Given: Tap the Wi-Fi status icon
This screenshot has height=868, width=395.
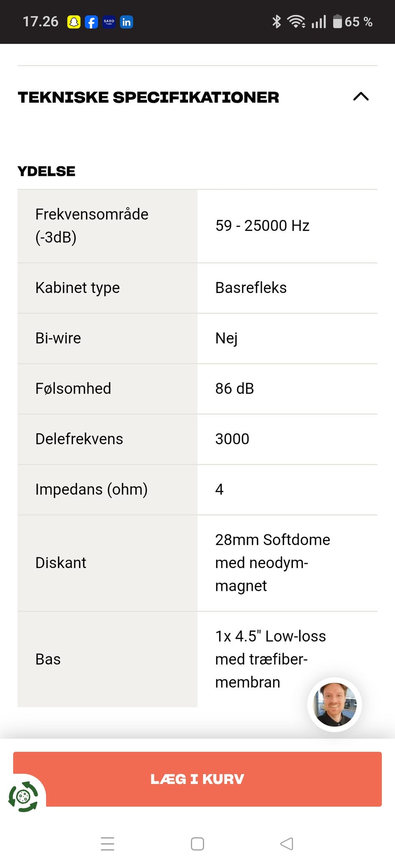Looking at the screenshot, I should [x=296, y=21].
